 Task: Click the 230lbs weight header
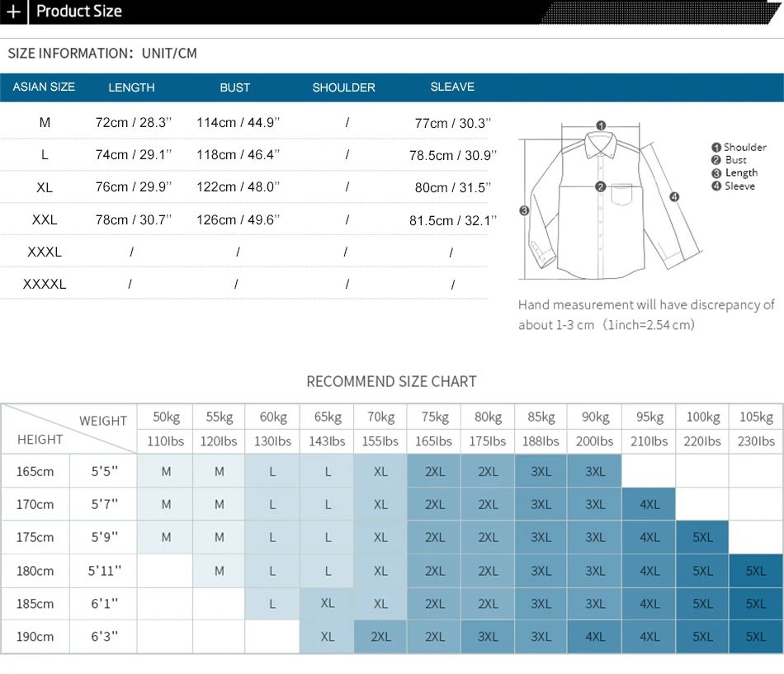[x=756, y=441]
